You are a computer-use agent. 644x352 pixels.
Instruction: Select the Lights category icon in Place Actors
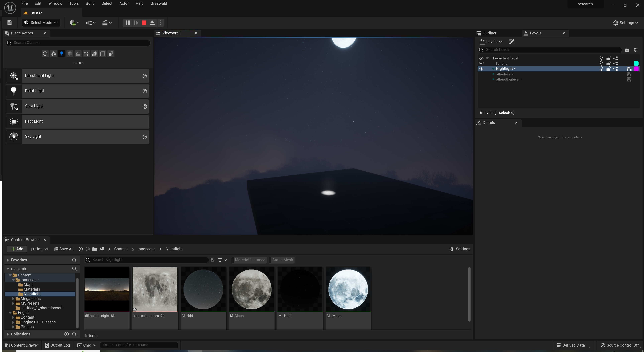tap(62, 54)
